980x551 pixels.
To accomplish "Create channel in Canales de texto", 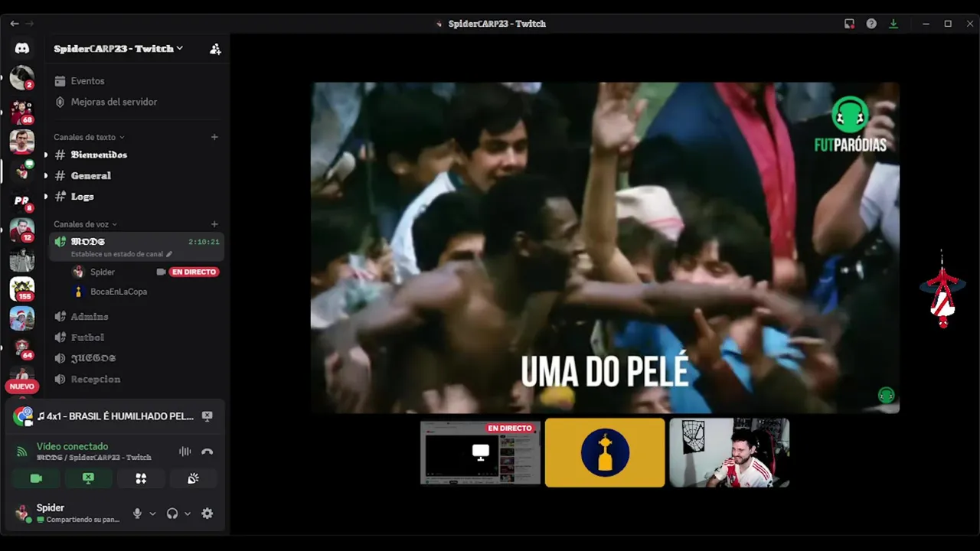I will tap(214, 137).
